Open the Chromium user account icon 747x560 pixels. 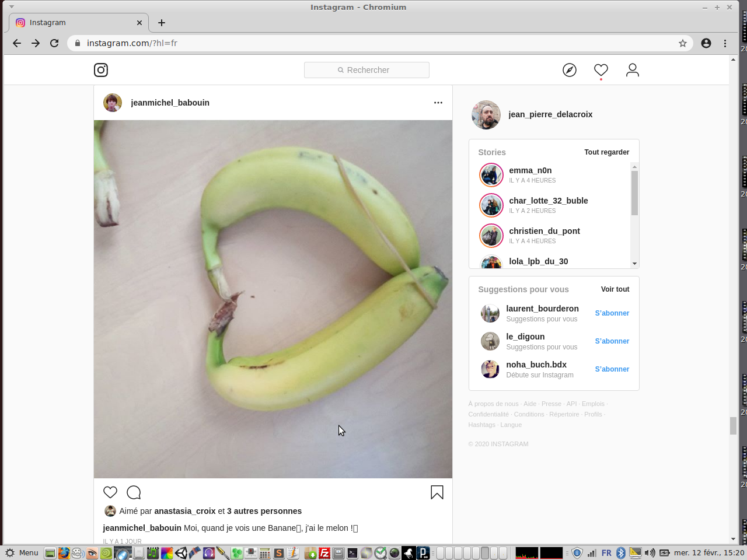(706, 43)
